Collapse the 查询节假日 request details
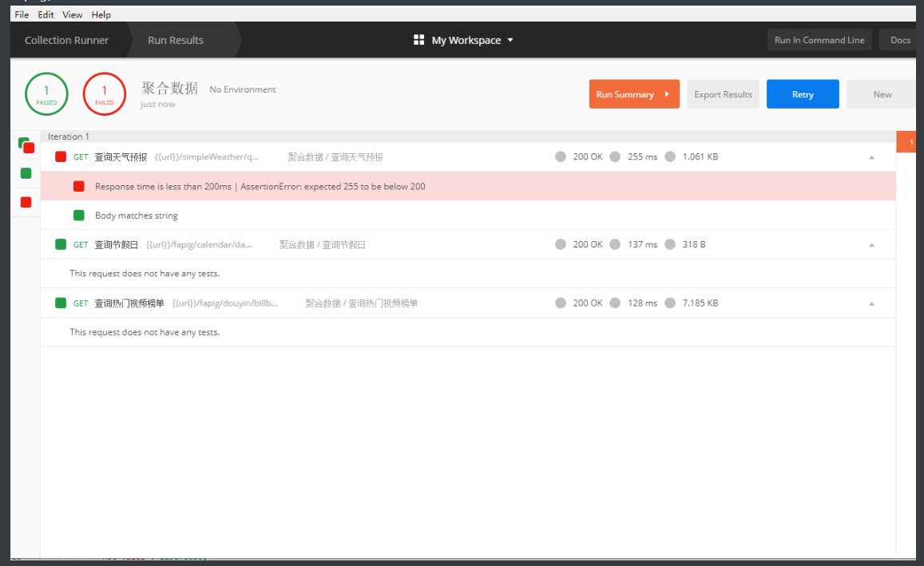This screenshot has width=924, height=566. [x=871, y=245]
